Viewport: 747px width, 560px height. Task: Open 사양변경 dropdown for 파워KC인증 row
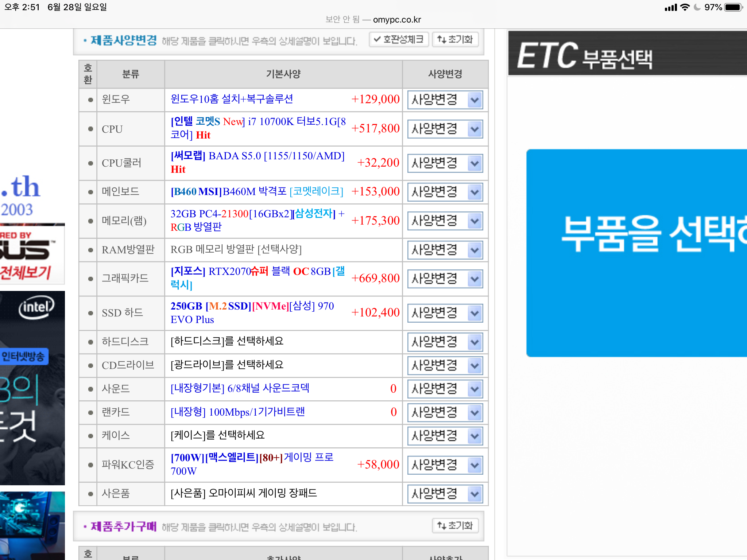click(445, 465)
